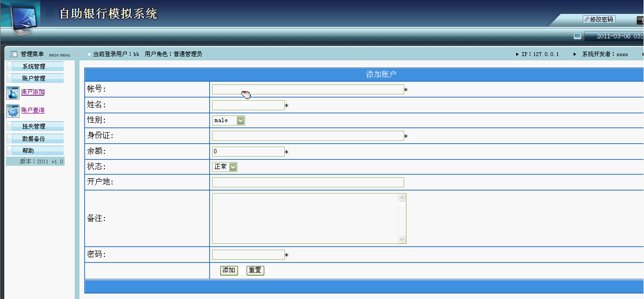The image size is (644, 299).
Task: Click the 备注 textarea scroll-down arrow
Action: (402, 239)
